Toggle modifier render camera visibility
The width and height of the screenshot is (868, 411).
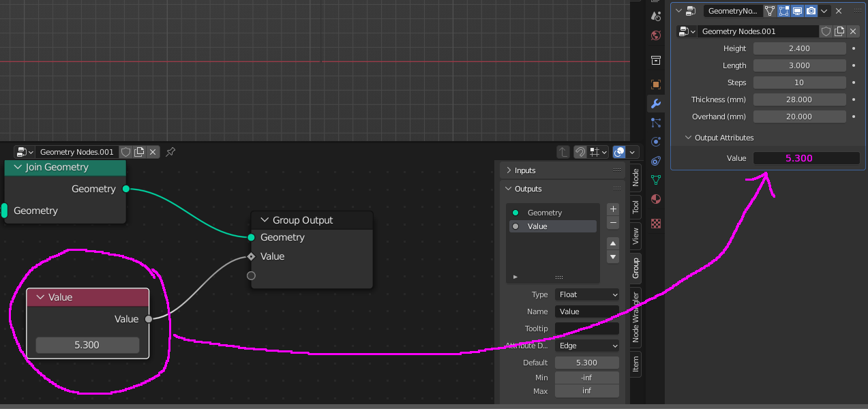pos(811,11)
